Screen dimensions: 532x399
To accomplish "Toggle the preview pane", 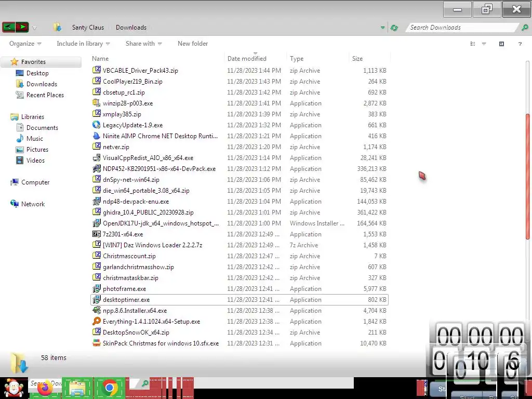I will point(501,44).
